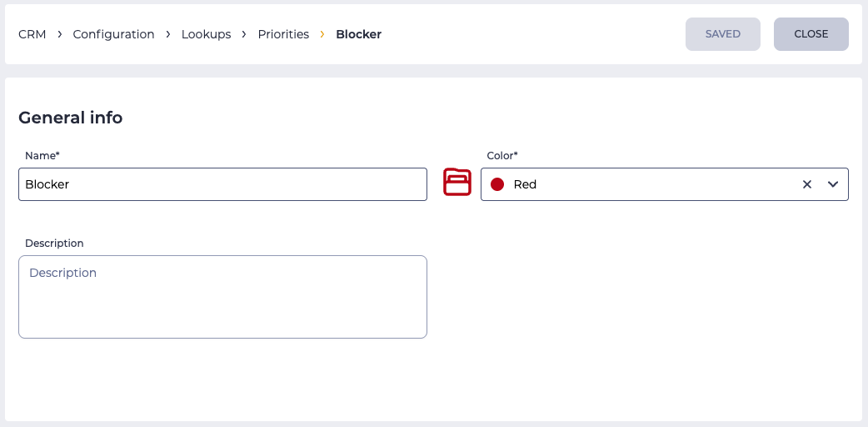Return to Priorities breadcrumb
The width and height of the screenshot is (868, 427).
[x=283, y=34]
